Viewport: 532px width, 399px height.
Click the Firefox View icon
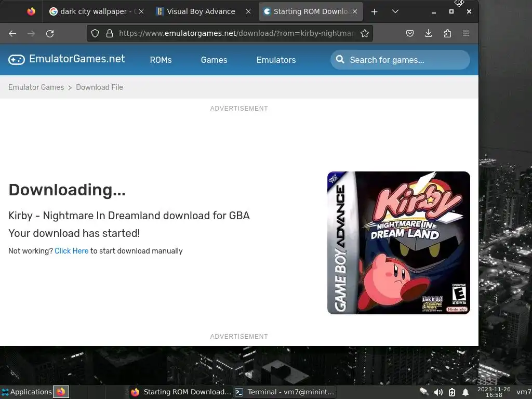[31, 11]
